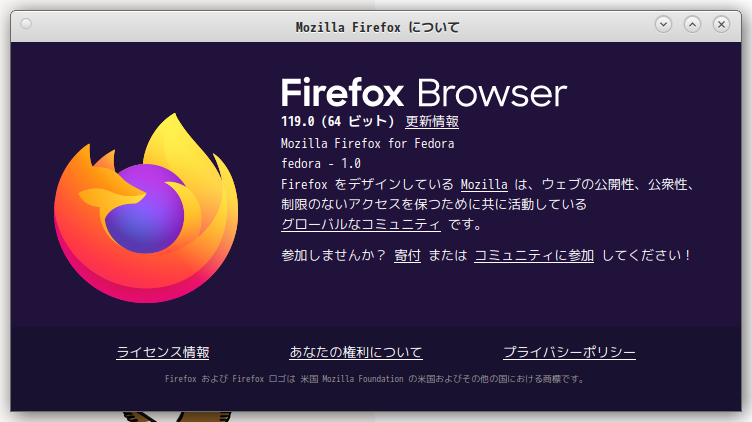Close the About Firefox dialog
This screenshot has height=422, width=752.
721,24
